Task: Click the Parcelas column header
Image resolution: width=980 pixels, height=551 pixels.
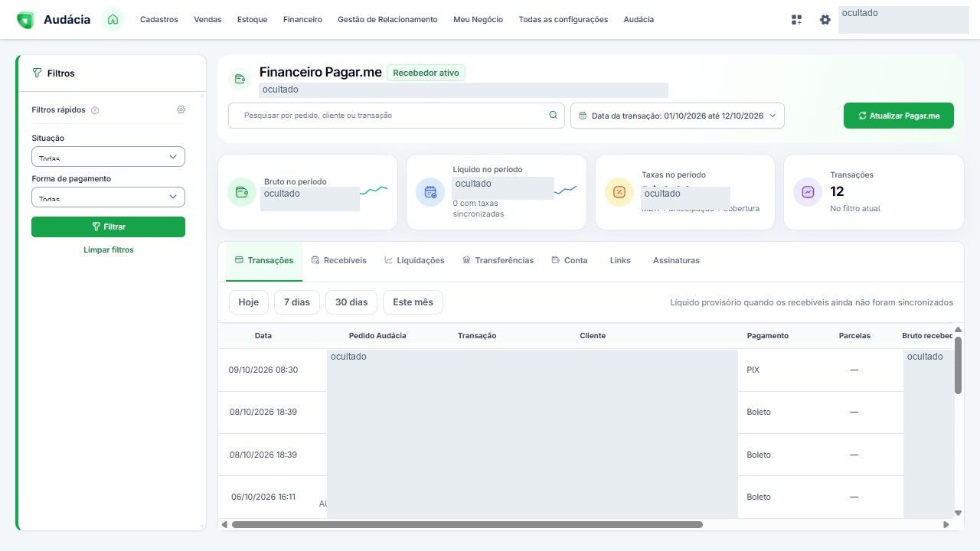Action: (x=854, y=336)
